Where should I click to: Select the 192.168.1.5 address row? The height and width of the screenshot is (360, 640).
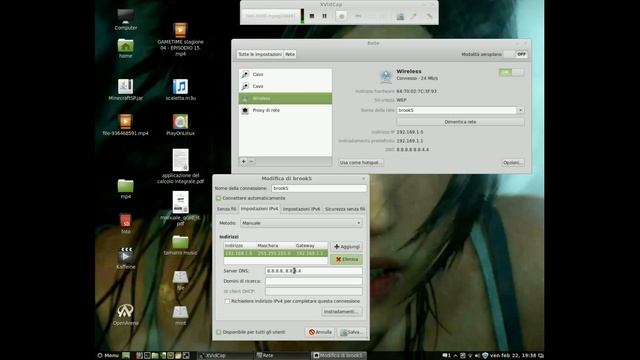pyautogui.click(x=276, y=253)
